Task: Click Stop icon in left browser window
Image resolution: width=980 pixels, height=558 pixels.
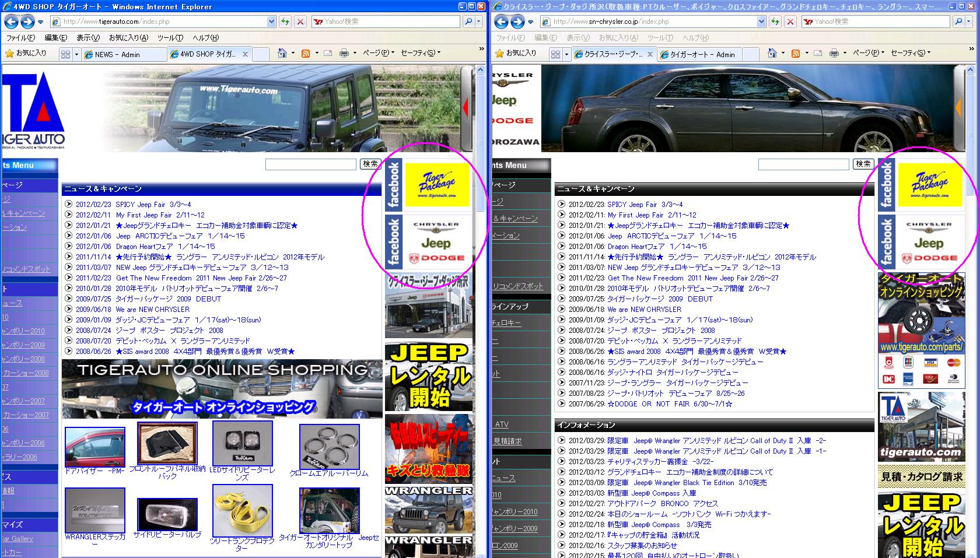Action: (x=300, y=22)
